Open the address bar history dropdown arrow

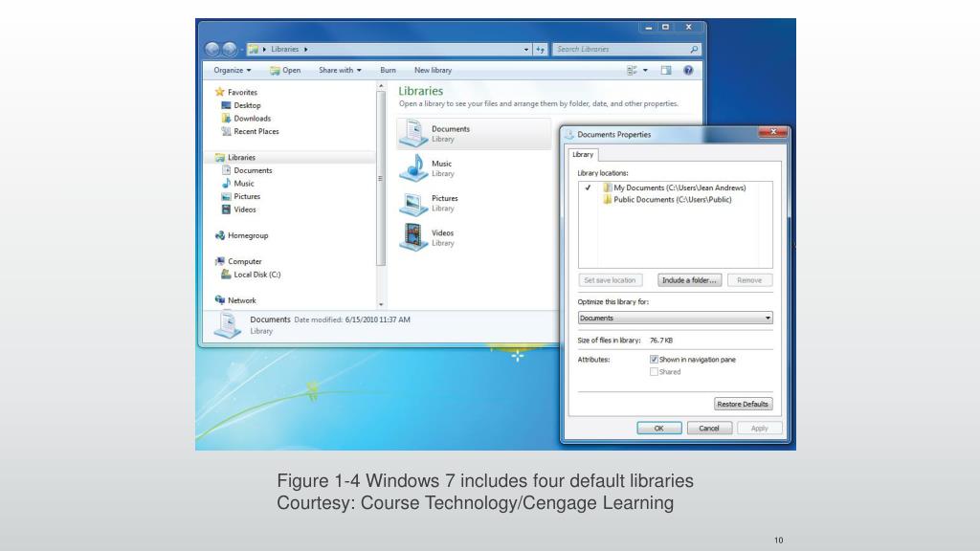click(x=526, y=50)
